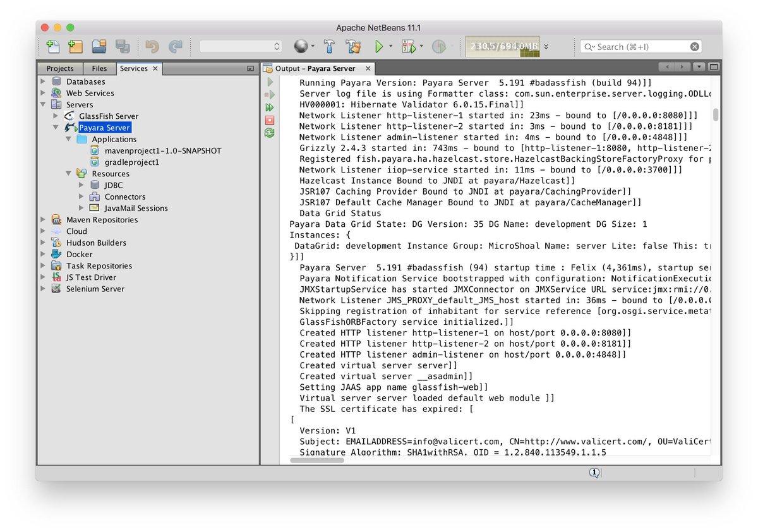Open the Debug Project dropdown arrow

(x=421, y=46)
